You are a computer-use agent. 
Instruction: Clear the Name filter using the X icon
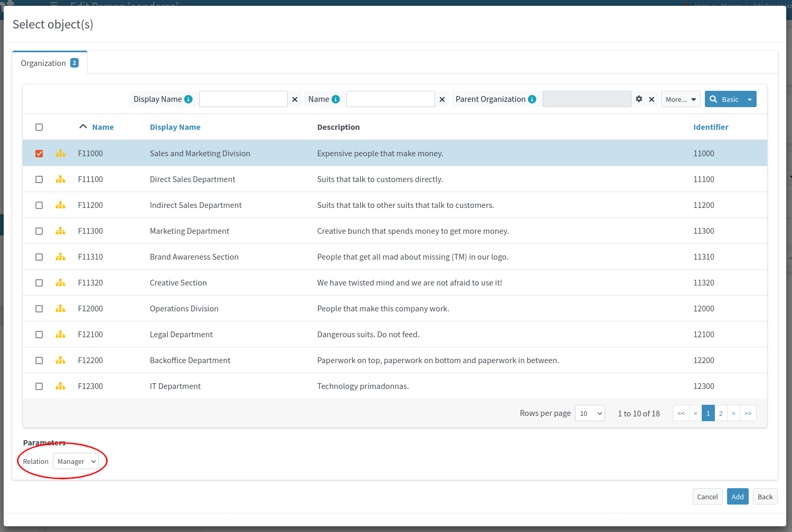441,99
